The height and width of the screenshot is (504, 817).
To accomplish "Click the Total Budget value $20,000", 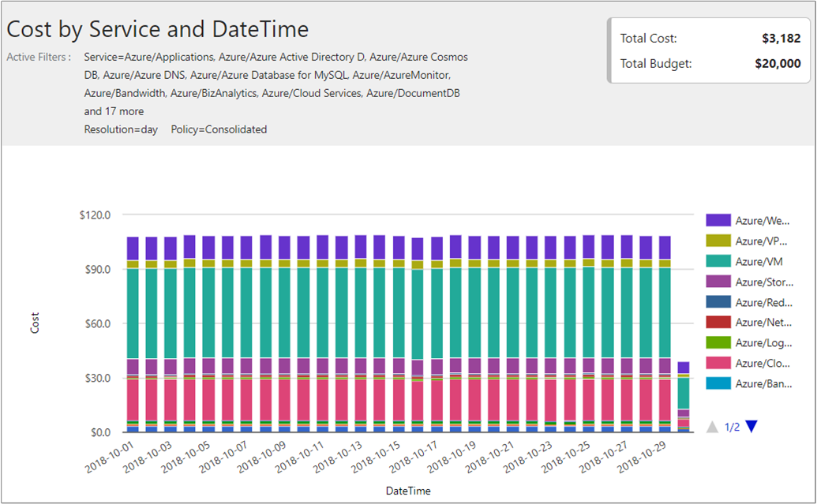I will click(778, 64).
